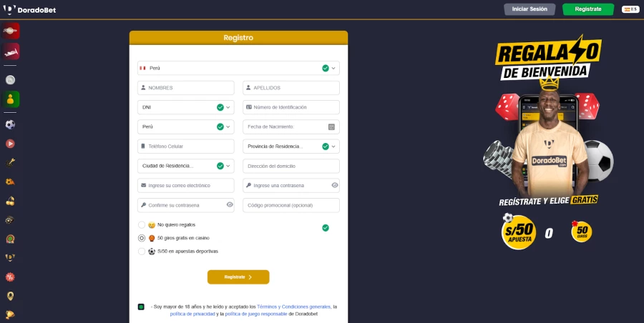Submit form with yellow Regístrate button
The image size is (644, 323).
tap(238, 277)
